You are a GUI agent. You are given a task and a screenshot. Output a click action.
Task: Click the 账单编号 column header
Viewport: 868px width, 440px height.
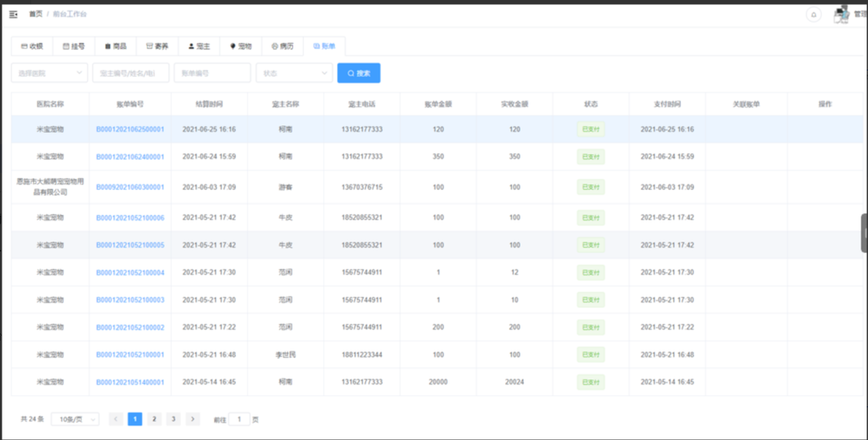click(x=130, y=104)
